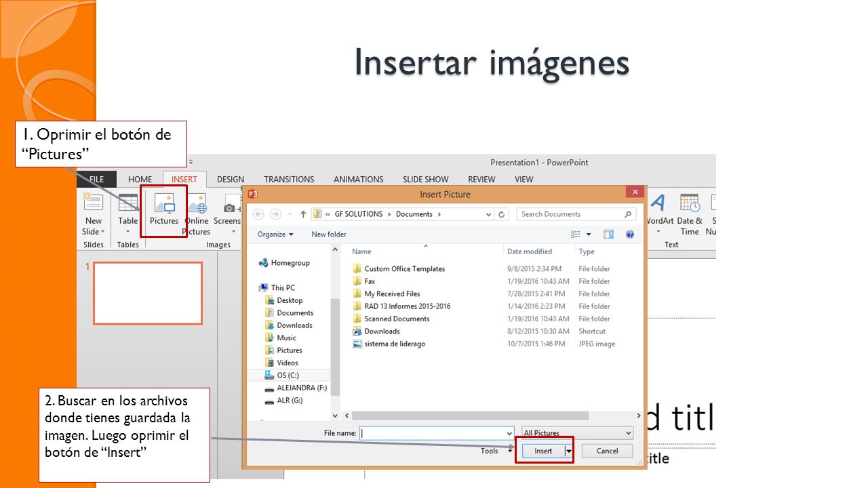Screen dimensions: 868x488
Task: Open the Insert button split arrow
Action: pyautogui.click(x=569, y=451)
